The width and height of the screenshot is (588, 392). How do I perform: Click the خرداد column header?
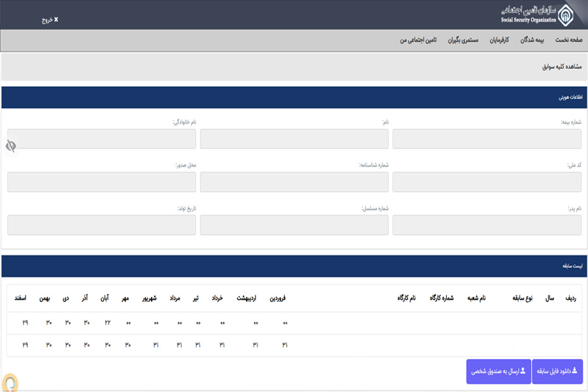pyautogui.click(x=217, y=298)
